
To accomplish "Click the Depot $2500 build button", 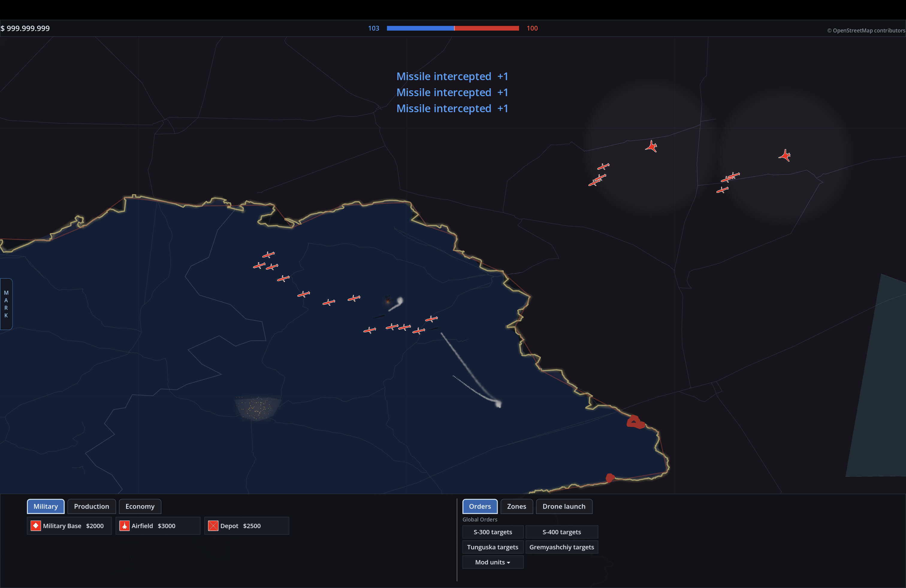I will [x=247, y=526].
